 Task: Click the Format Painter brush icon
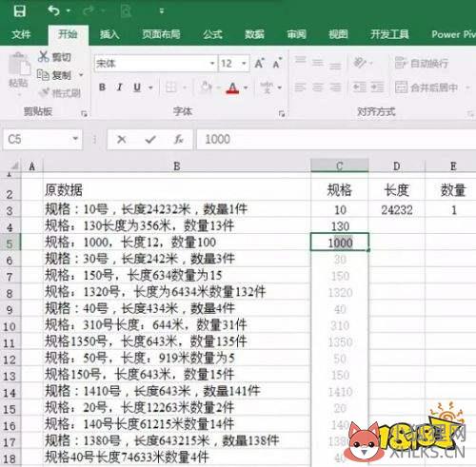(44, 93)
